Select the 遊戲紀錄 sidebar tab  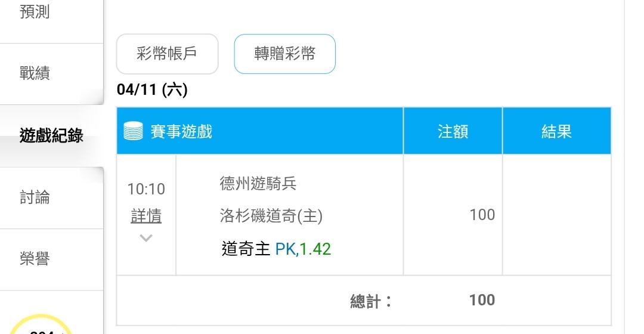click(x=51, y=136)
